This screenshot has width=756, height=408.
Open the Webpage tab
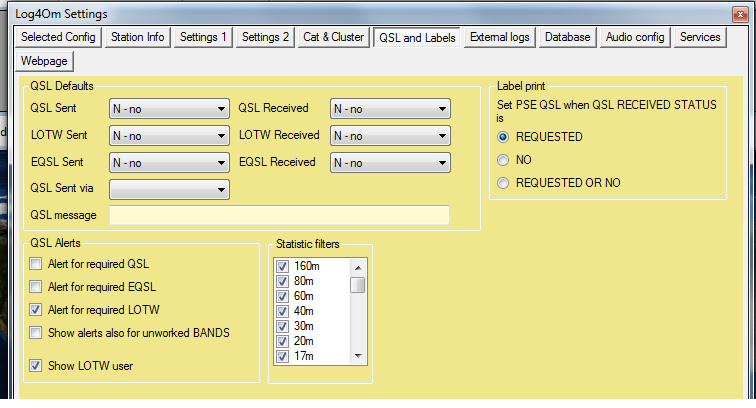[44, 61]
